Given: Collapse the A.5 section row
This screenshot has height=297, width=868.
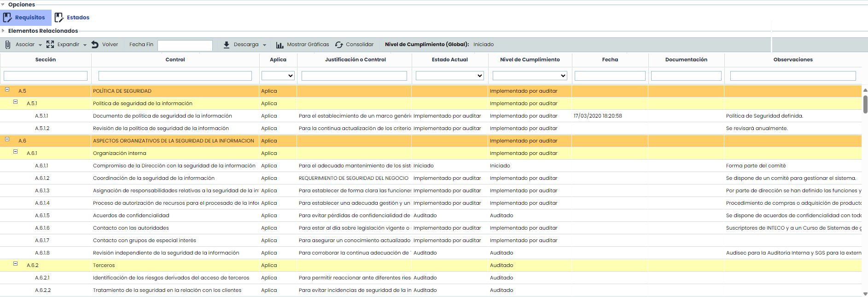Looking at the screenshot, I should [7, 89].
